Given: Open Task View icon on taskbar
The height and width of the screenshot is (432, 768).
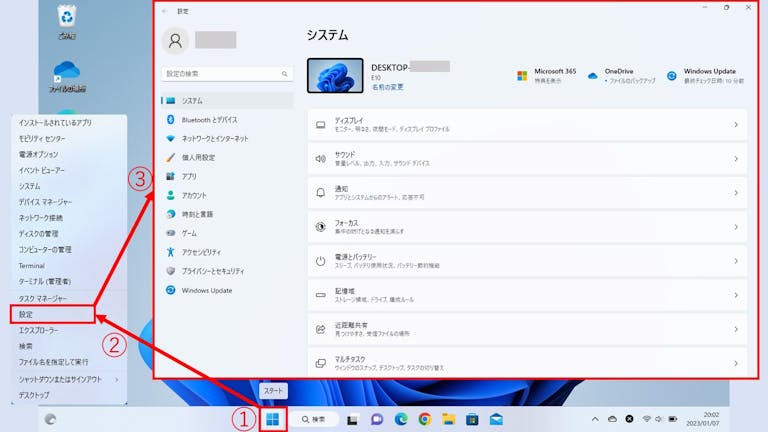Looking at the screenshot, I should [x=352, y=420].
